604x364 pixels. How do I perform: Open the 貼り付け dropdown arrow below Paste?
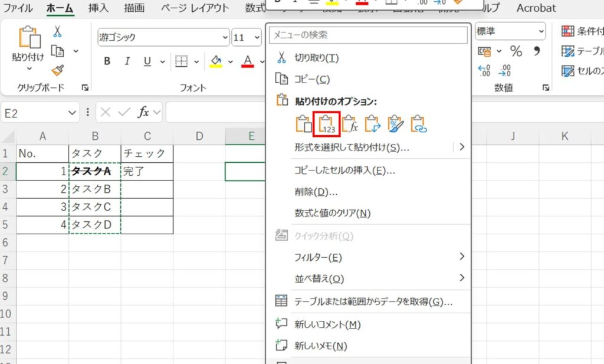(29, 68)
